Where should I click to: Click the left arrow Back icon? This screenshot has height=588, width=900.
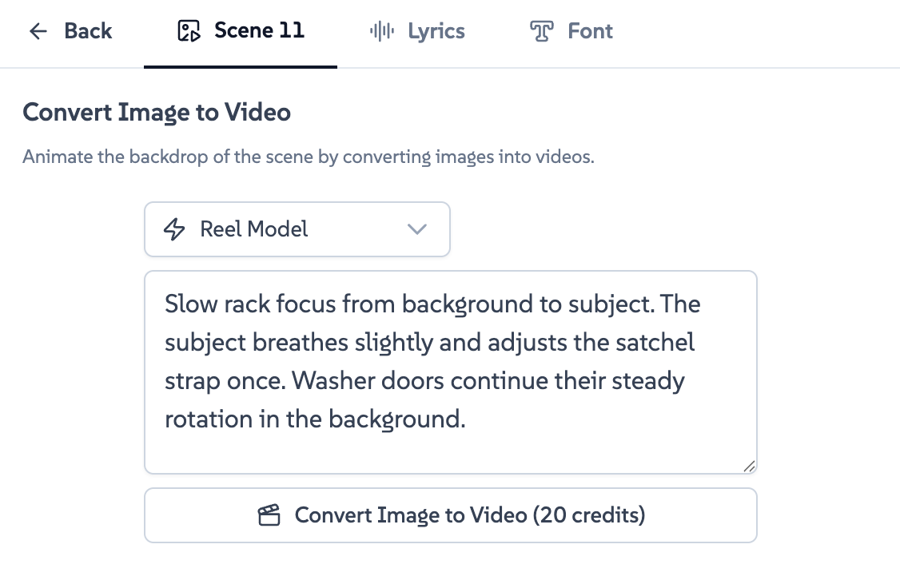(x=38, y=31)
